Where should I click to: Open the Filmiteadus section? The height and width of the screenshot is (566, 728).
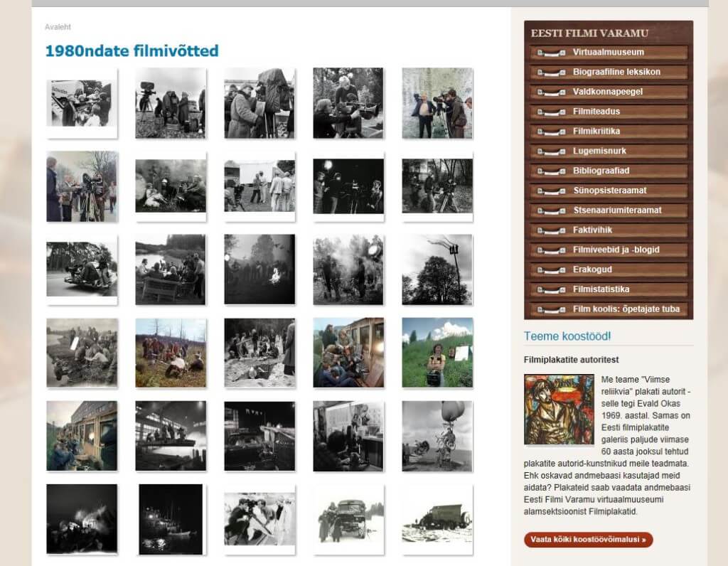[609, 112]
